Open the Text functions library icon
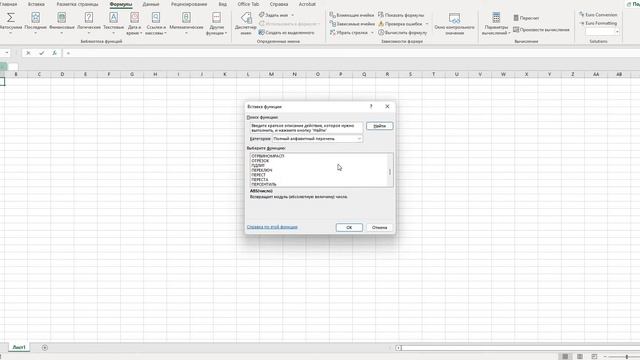640x360 pixels. (113, 17)
